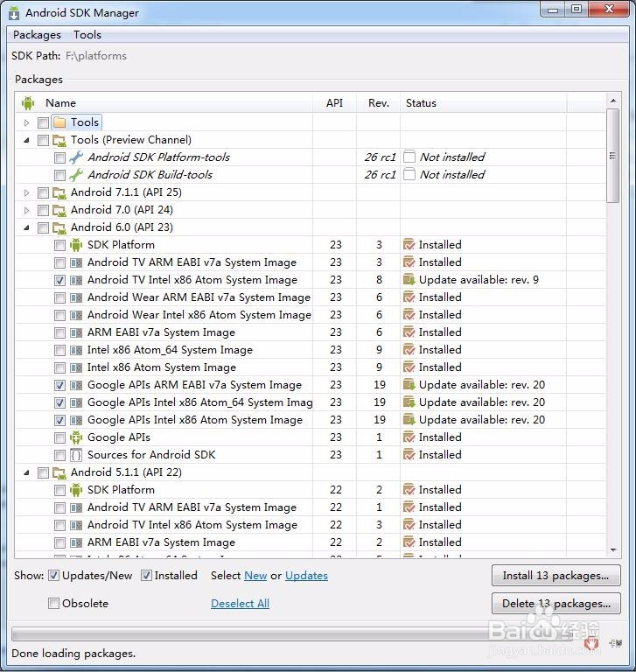Collapse the Tools (Preview Channel) node
Viewport: 636px width, 672px height.
tap(26, 140)
